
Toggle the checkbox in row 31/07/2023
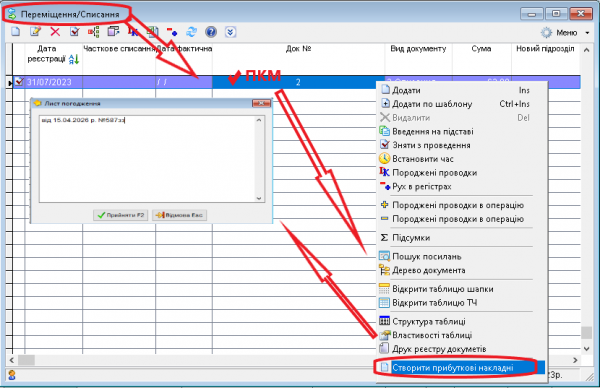coord(19,82)
